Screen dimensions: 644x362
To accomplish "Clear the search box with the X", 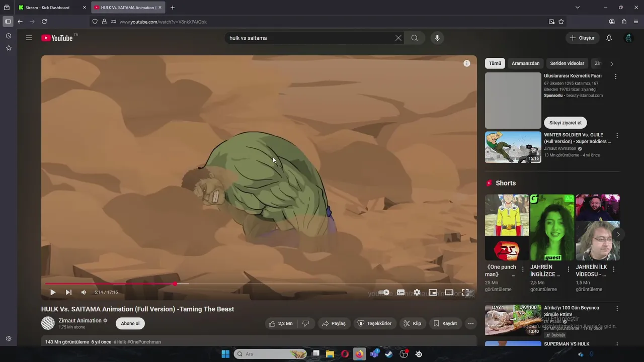I will (x=398, y=38).
